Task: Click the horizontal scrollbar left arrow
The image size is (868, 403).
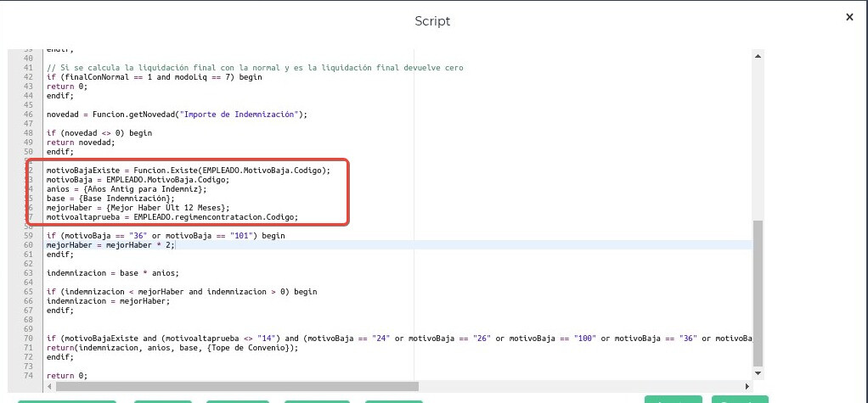Action: [50, 386]
